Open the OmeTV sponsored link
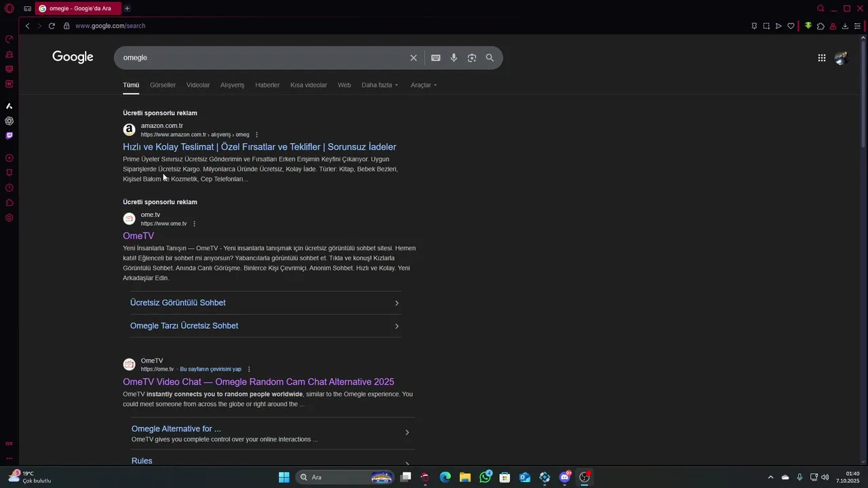Viewport: 868px width, 488px height. [x=138, y=236]
